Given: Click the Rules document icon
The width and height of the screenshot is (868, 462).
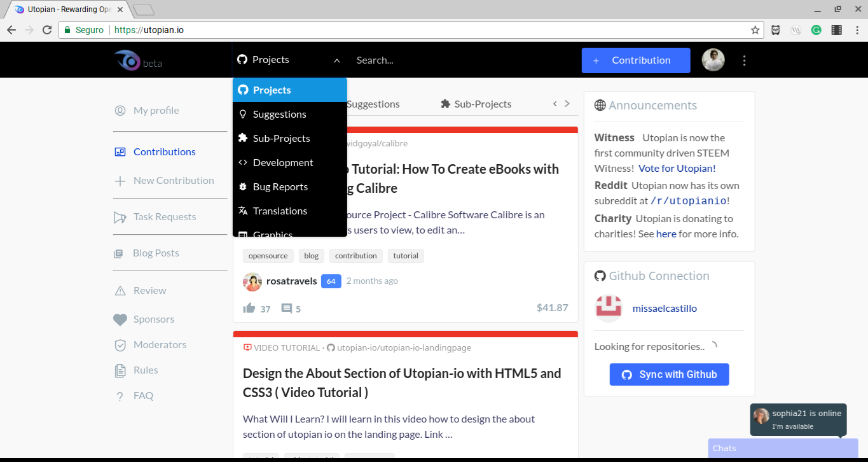Looking at the screenshot, I should [x=120, y=370].
